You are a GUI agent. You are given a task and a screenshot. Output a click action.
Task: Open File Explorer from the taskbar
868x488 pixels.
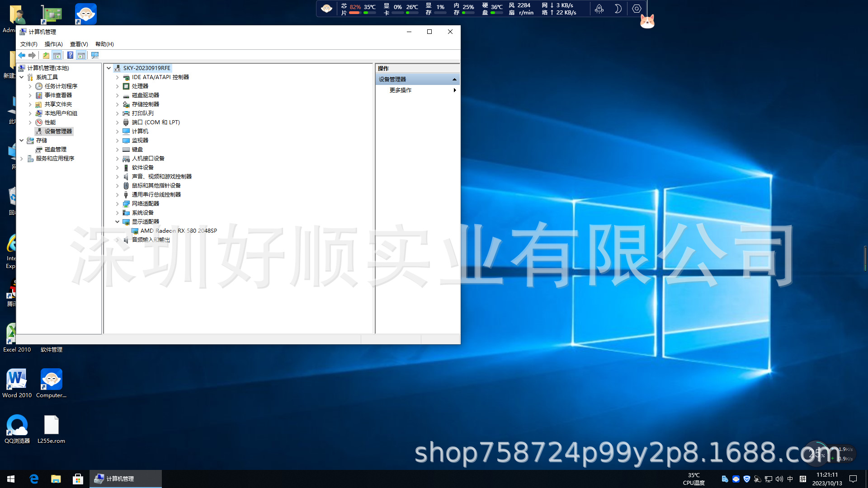(x=56, y=479)
